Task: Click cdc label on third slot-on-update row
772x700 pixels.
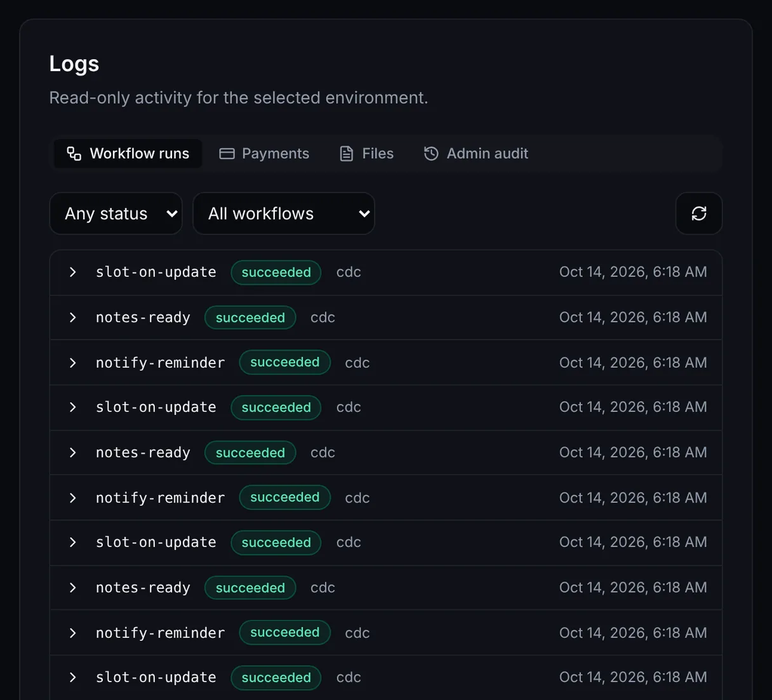Action: pos(349,542)
